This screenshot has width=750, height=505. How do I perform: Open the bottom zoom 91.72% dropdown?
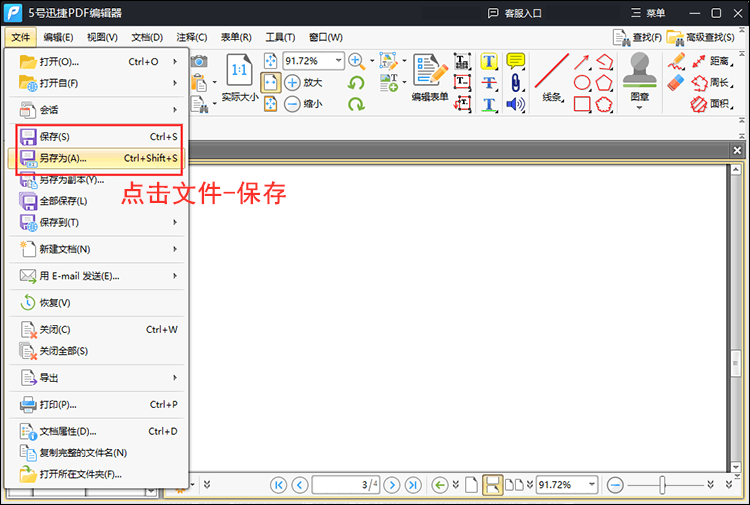point(592,484)
